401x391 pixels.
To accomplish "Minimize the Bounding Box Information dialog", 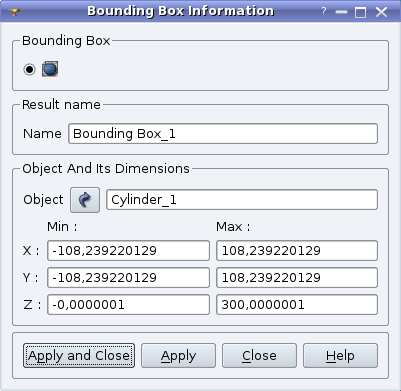I will (341, 12).
